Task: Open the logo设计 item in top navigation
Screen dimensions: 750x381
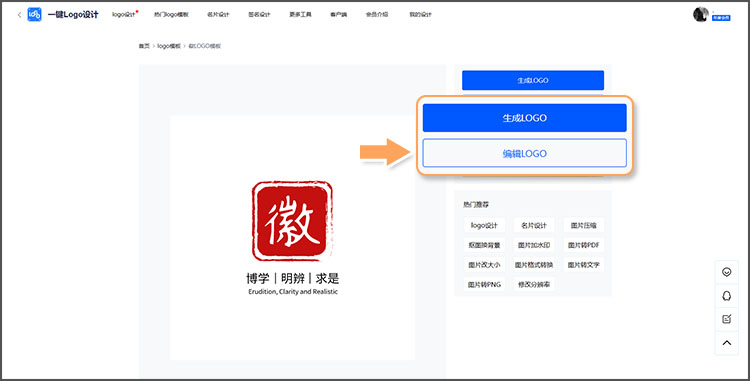Action: (124, 14)
